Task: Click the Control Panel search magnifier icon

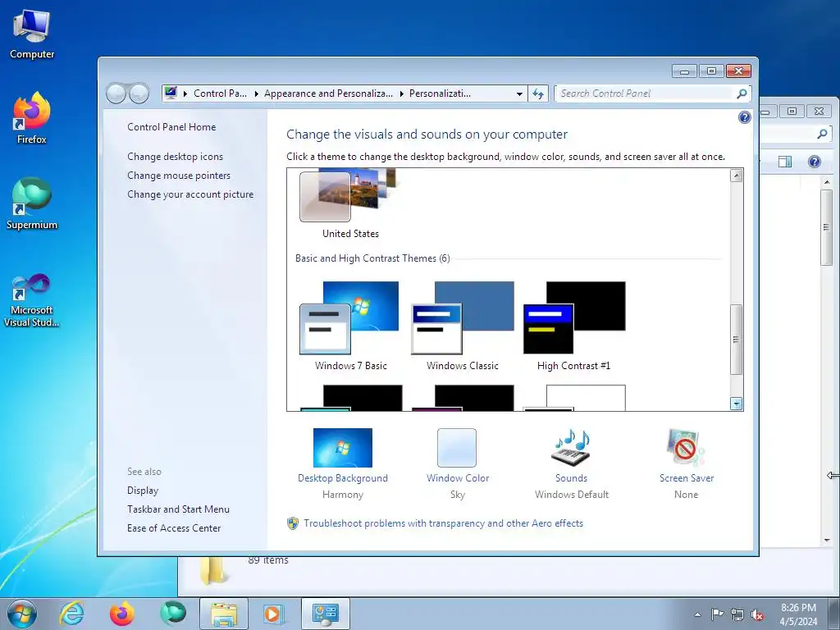Action: [742, 94]
